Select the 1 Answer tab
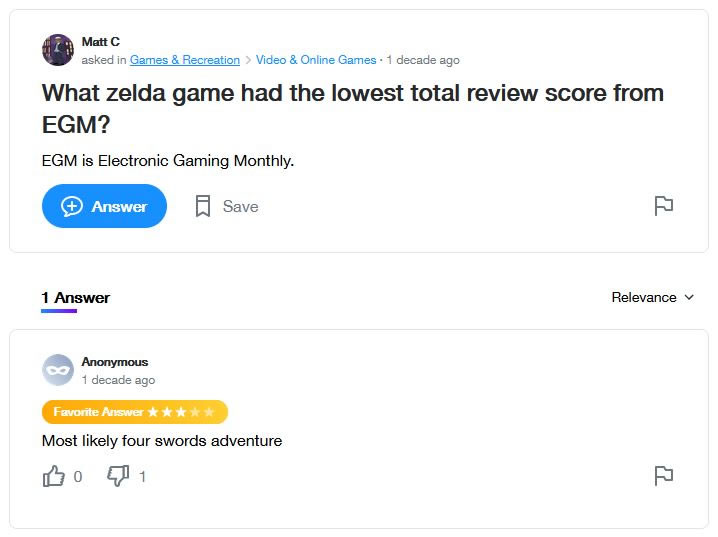Image resolution: width=718 pixels, height=537 pixels. pos(76,298)
